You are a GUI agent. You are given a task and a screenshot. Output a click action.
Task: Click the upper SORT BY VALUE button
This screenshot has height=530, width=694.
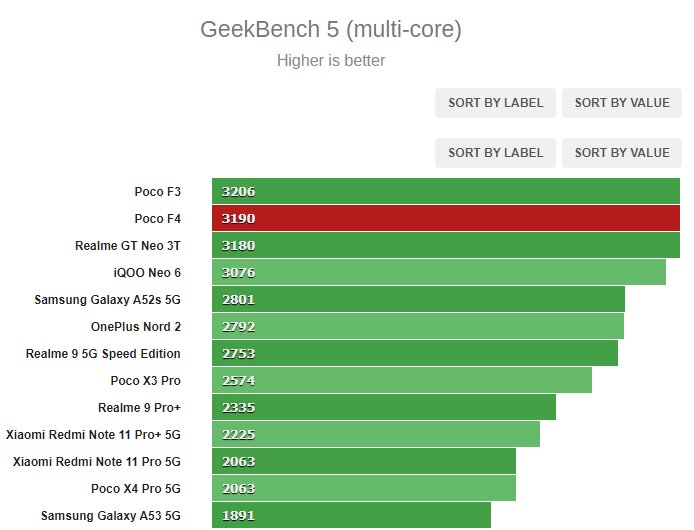pyautogui.click(x=622, y=103)
